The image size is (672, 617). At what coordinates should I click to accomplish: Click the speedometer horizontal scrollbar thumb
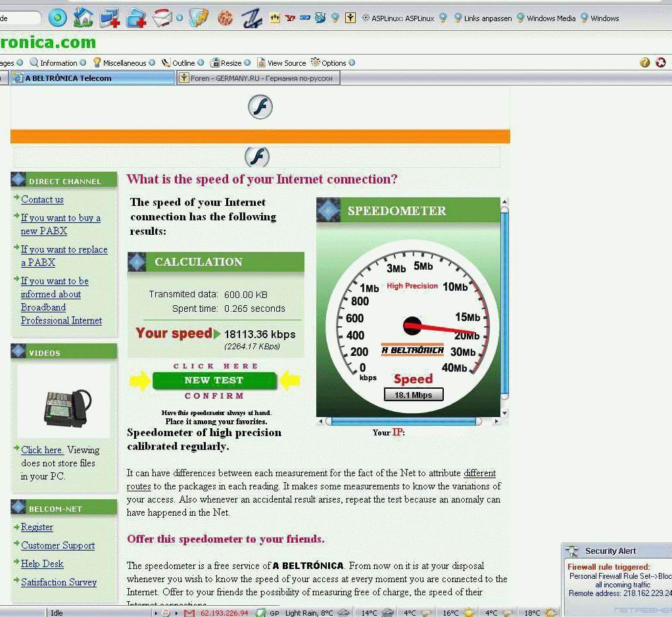pyautogui.click(x=404, y=422)
